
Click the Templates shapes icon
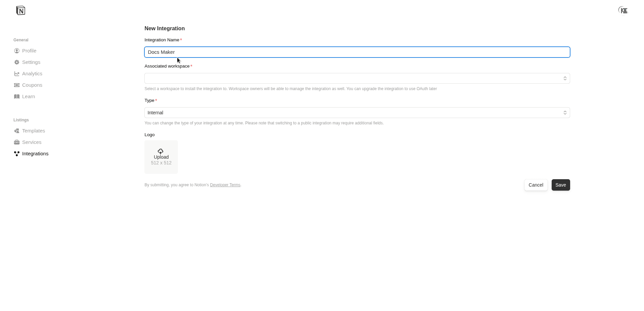coord(17,131)
